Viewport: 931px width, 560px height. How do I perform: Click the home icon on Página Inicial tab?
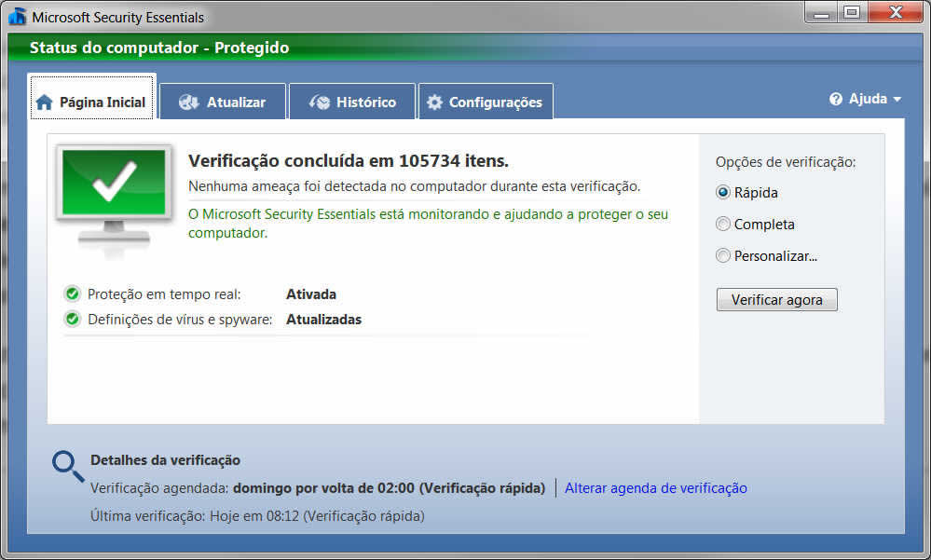44,102
